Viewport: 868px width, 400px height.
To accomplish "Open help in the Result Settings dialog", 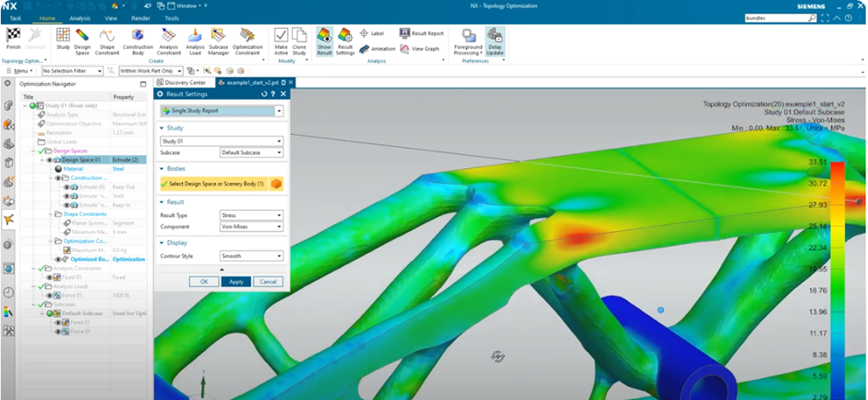I will coord(273,94).
